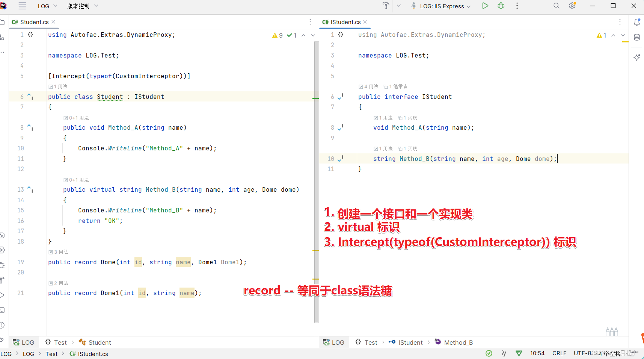Expand the build options chevron

pos(399,6)
